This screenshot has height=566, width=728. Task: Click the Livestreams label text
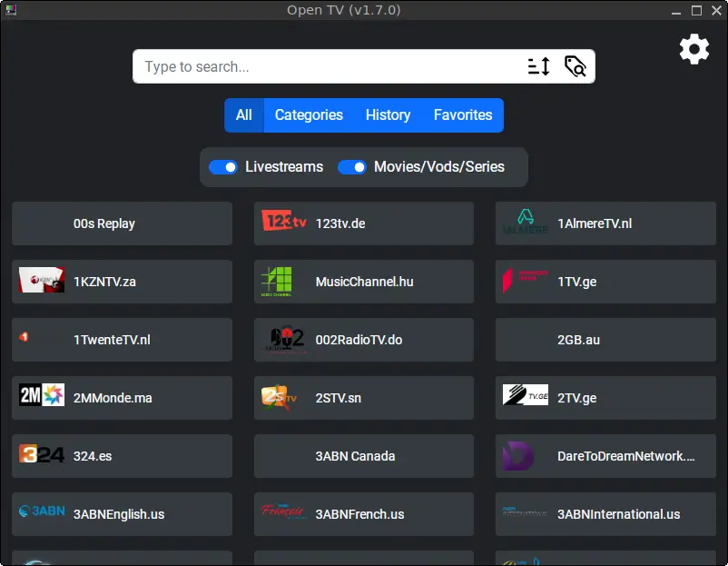284,167
